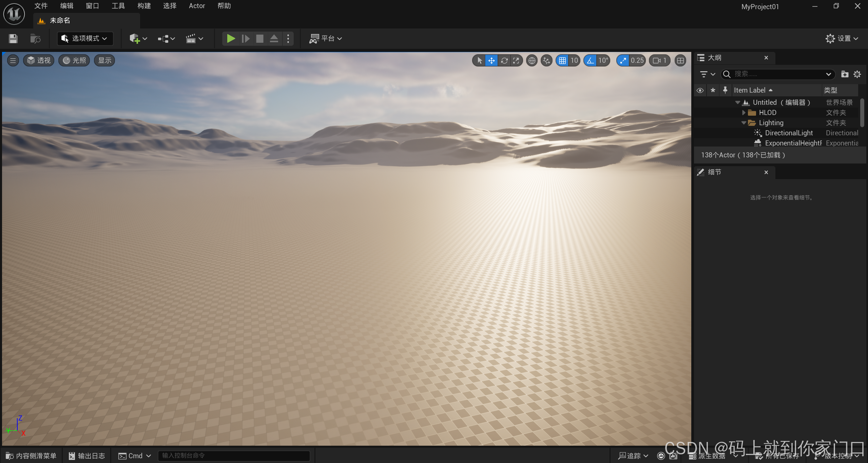The image size is (868, 463).
Task: Open the 内容侧滑菜单 content drawer
Action: tap(31, 456)
